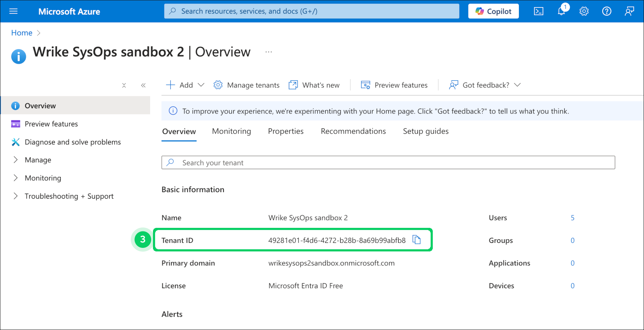Image resolution: width=644 pixels, height=330 pixels.
Task: Open the hamburger portal menu
Action: [x=13, y=11]
